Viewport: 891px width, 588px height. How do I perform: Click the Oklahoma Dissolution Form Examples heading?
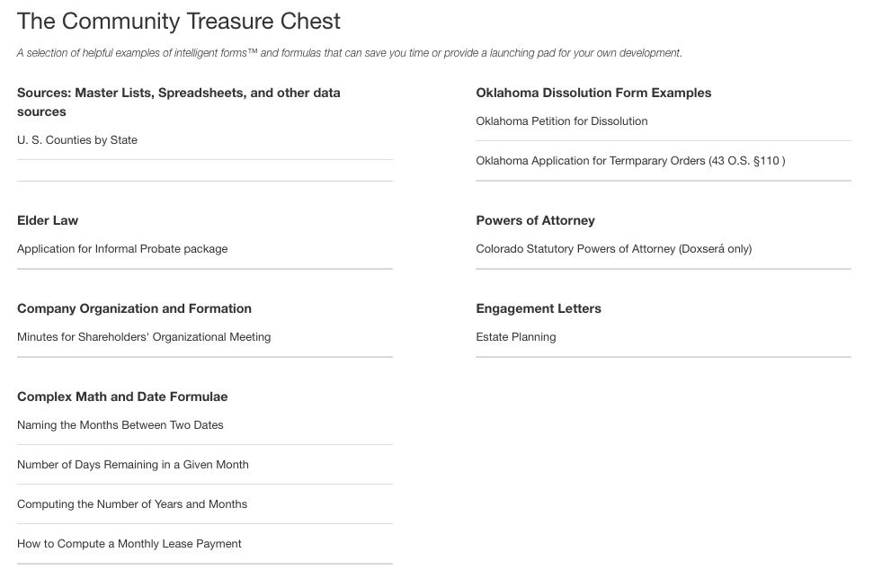pos(593,93)
